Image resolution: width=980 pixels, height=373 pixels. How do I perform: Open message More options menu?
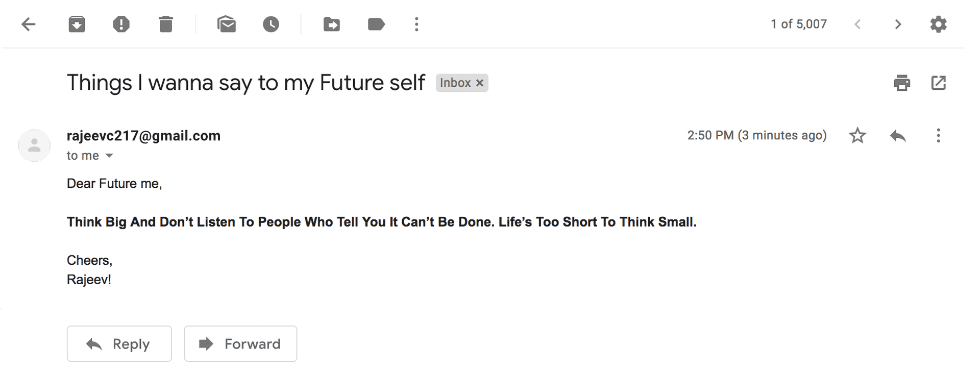click(938, 135)
